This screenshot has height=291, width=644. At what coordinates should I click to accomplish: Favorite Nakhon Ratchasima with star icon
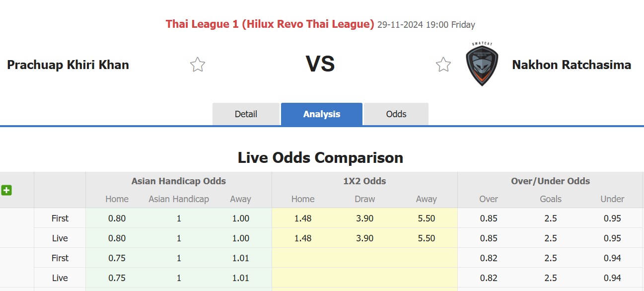[443, 65]
